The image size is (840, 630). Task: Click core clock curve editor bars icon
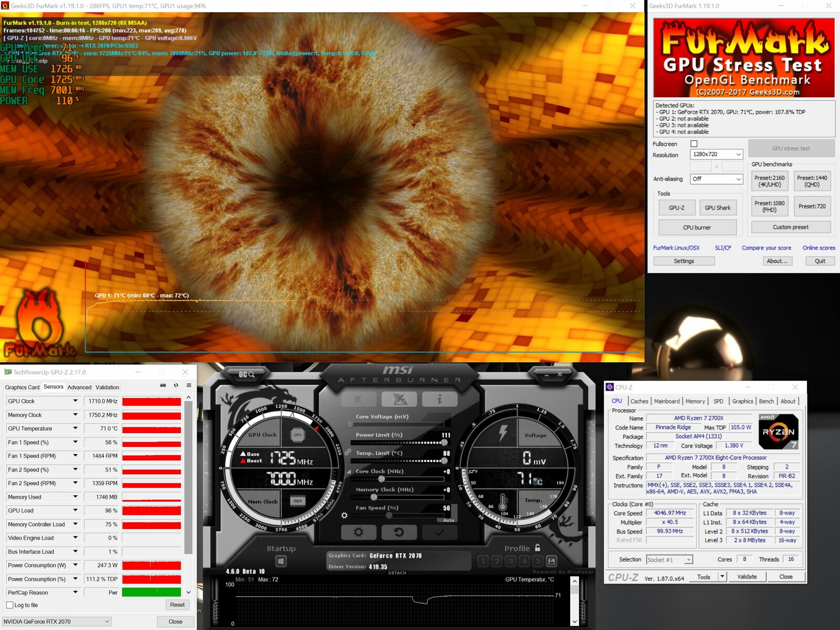pos(349,471)
